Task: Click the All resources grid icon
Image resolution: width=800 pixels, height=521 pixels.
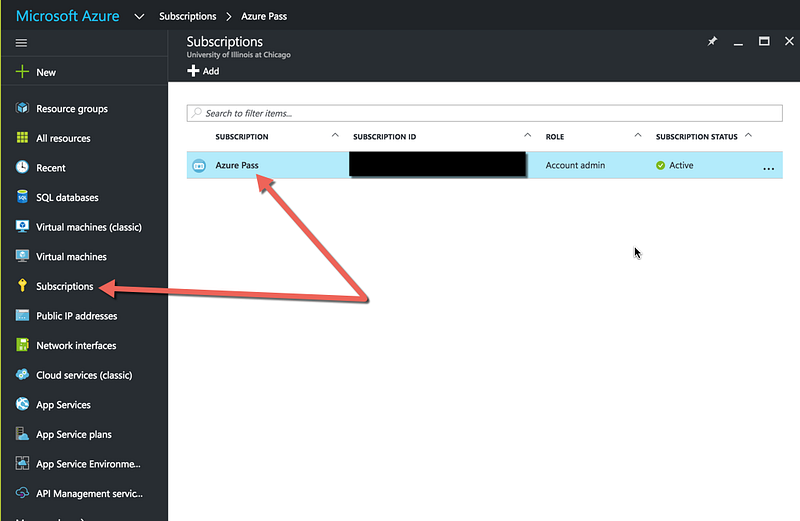Action: [x=22, y=138]
